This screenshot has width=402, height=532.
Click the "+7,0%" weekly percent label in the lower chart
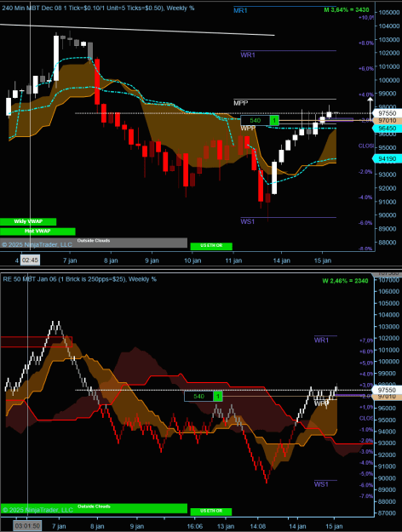366,340
